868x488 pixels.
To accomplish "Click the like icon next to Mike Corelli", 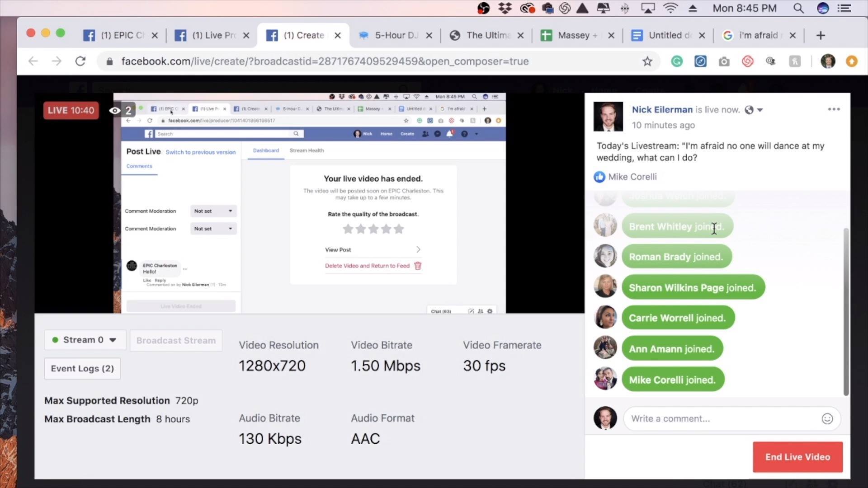I will pyautogui.click(x=599, y=177).
